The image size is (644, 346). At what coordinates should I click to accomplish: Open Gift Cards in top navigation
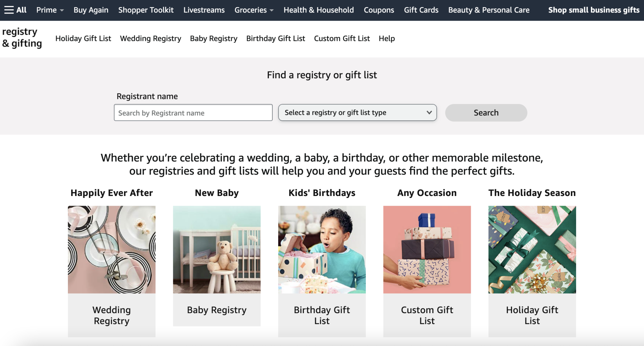click(x=421, y=10)
